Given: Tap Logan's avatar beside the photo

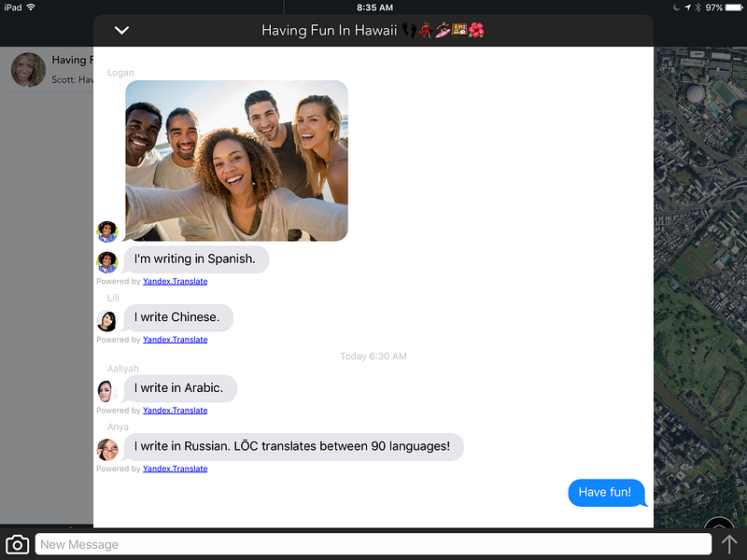Looking at the screenshot, I should [107, 231].
